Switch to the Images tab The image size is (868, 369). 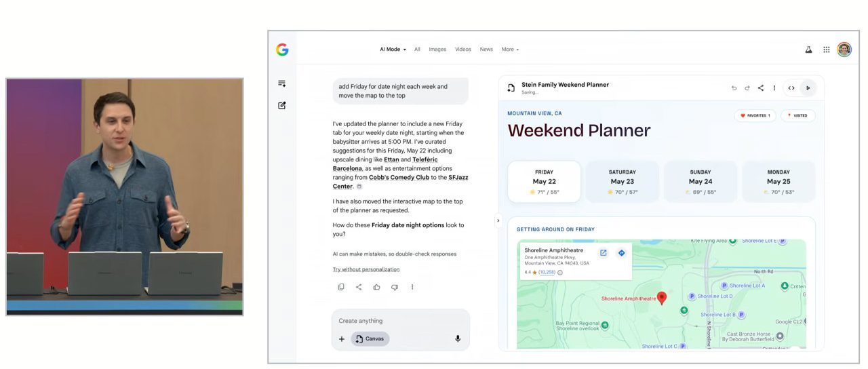pyautogui.click(x=437, y=50)
